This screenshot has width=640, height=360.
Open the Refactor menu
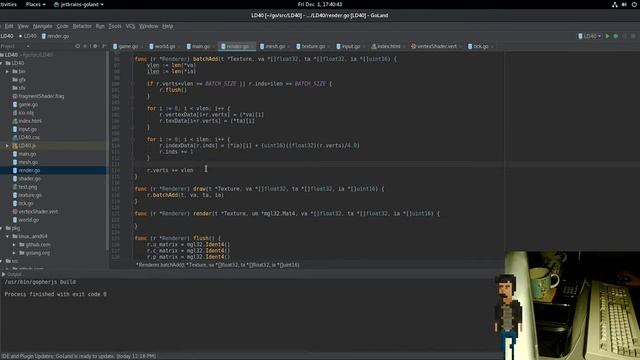(82, 26)
